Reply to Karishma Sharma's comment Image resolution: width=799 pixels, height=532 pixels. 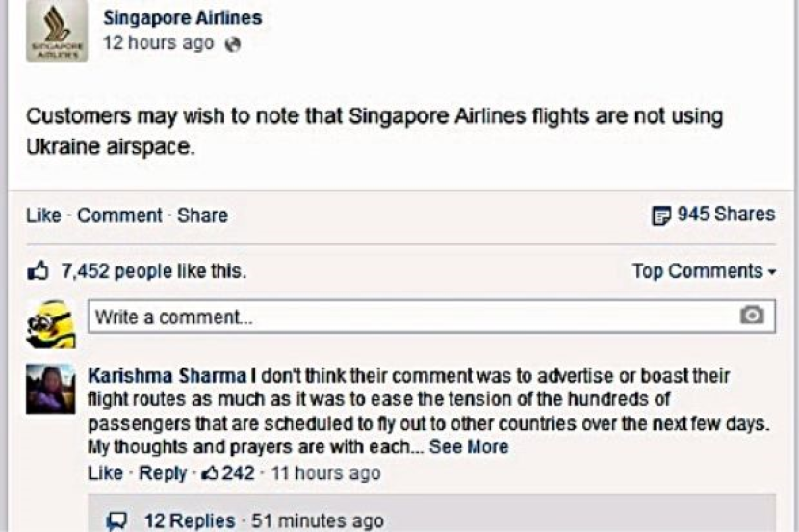click(x=163, y=473)
